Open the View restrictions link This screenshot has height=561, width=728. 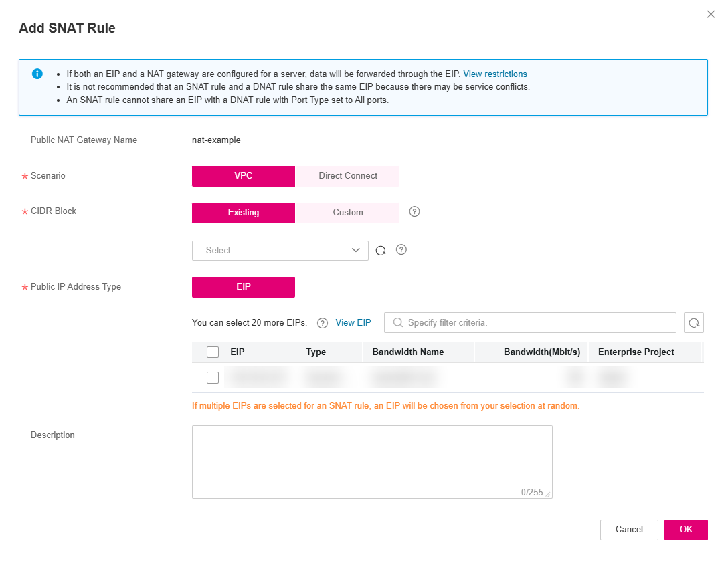[x=495, y=74]
